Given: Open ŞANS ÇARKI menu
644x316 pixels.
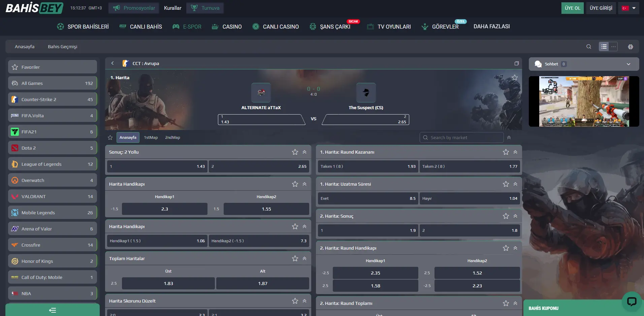Looking at the screenshot, I should 330,27.
